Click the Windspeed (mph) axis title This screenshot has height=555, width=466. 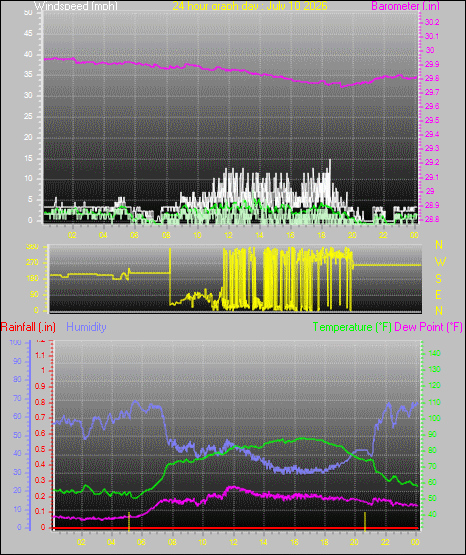[76, 6]
